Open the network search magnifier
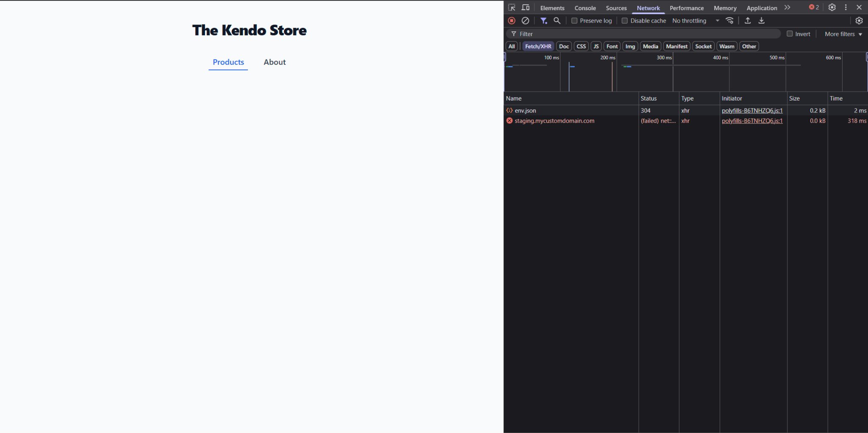This screenshot has height=433, width=868. pyautogui.click(x=557, y=20)
